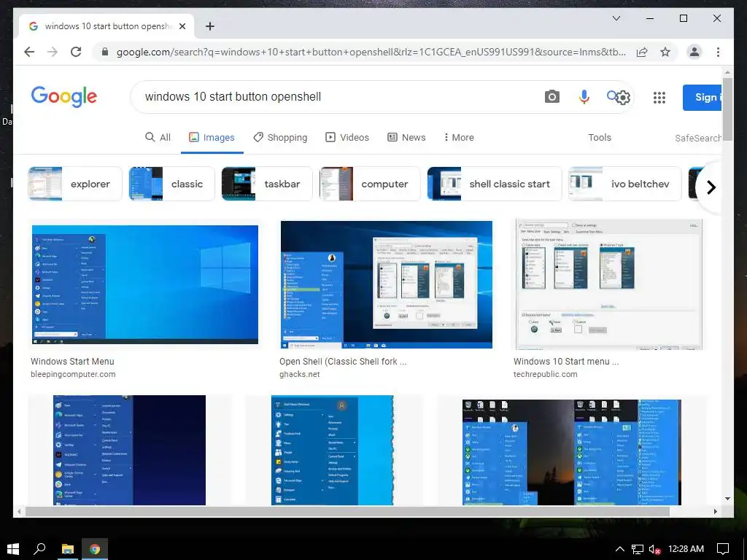Bookmark this page with the star icon
The image size is (747, 560).
tap(665, 52)
